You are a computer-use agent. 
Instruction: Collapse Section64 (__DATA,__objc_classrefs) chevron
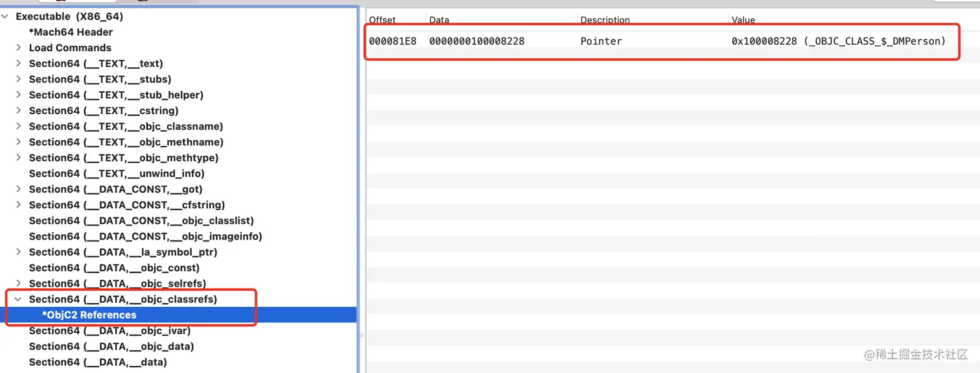pyautogui.click(x=19, y=299)
